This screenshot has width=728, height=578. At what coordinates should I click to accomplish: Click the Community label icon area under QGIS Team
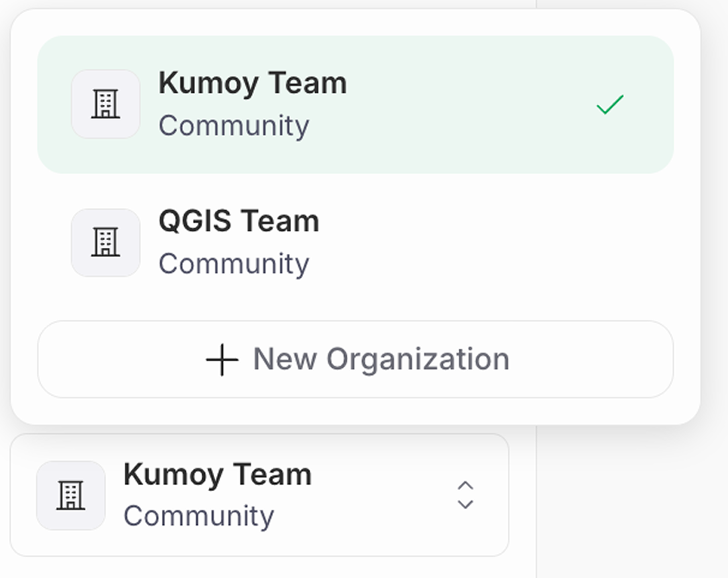point(233,264)
